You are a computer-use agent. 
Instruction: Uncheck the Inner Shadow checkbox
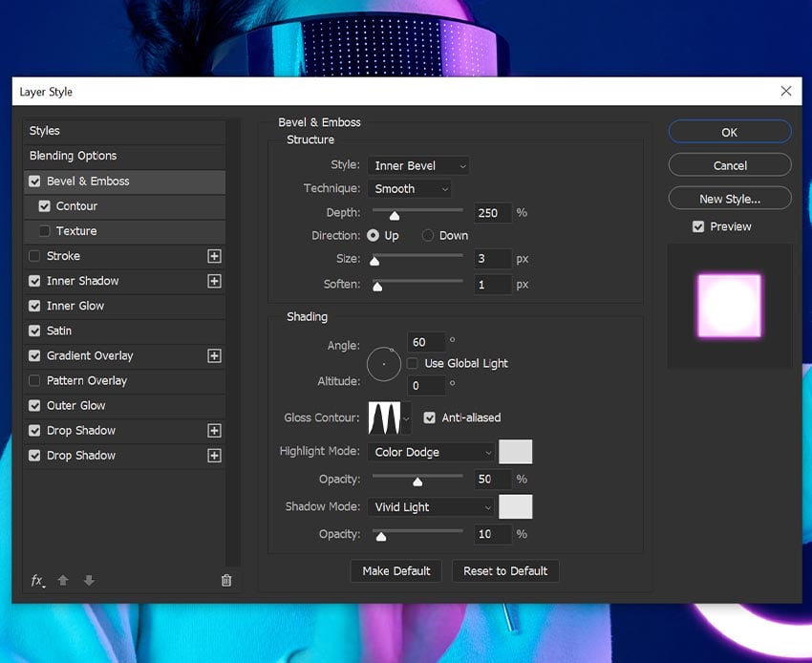click(x=34, y=281)
